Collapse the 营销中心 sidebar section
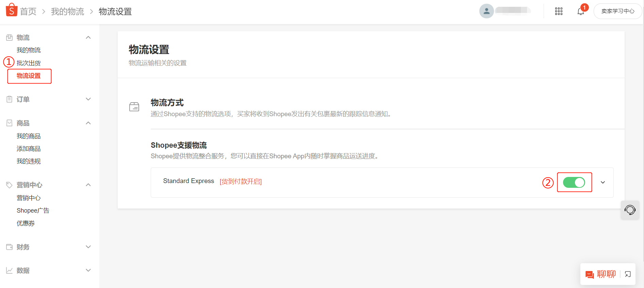 click(88, 185)
